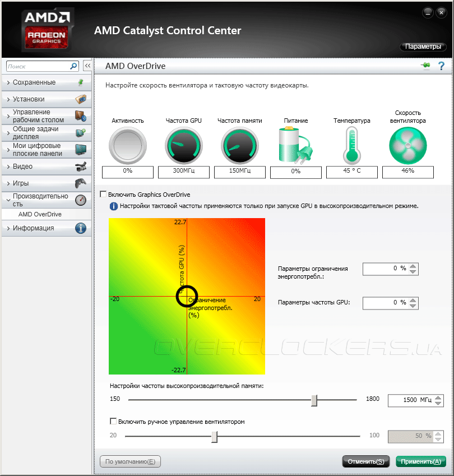The image size is (454, 476).
Task: Click the Управление рабочим столом icon
Action: pyautogui.click(x=81, y=116)
